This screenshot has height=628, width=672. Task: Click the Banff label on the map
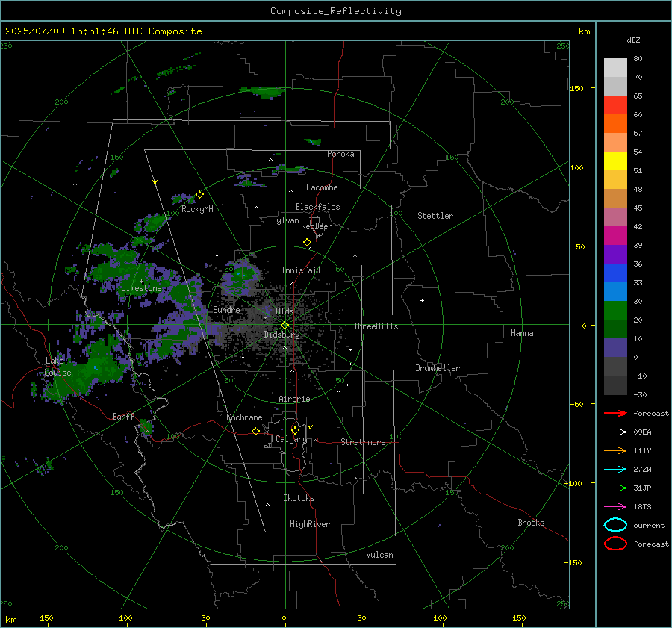tap(123, 417)
